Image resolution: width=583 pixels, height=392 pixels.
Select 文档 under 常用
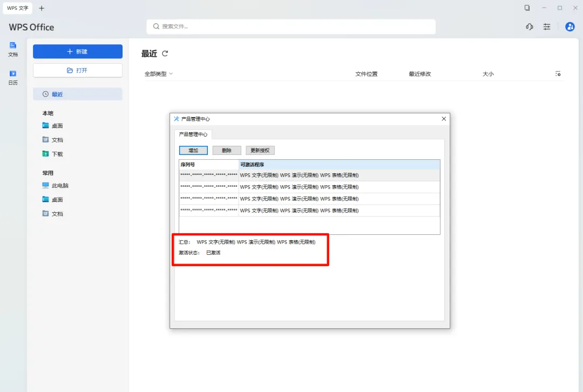(53, 214)
